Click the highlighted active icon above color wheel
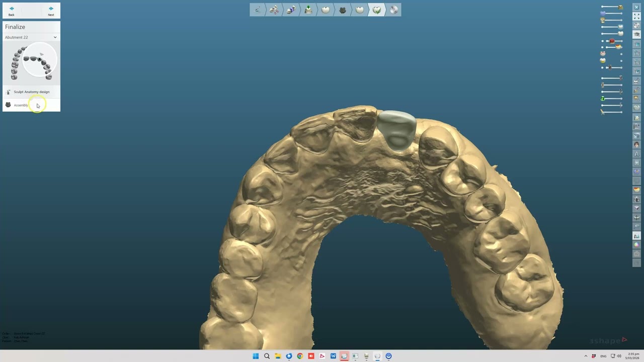 tap(636, 236)
